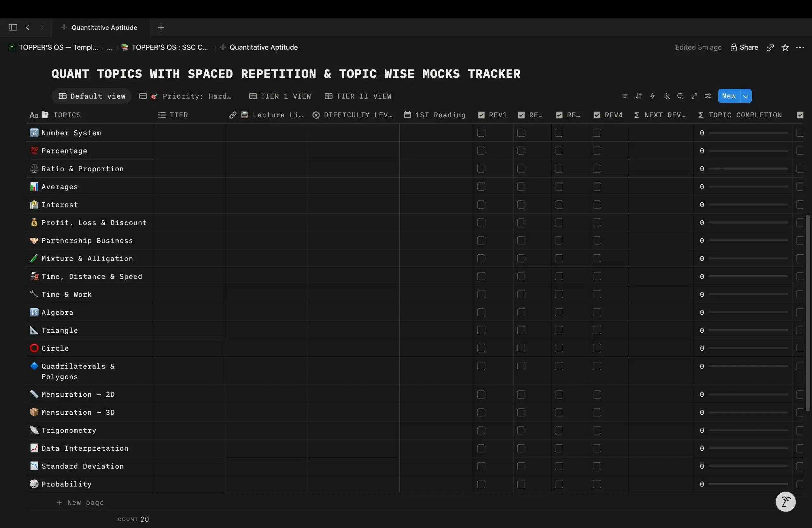The height and width of the screenshot is (528, 812).
Task: Click 1ST Reading cell for Interest
Action: [436, 205]
